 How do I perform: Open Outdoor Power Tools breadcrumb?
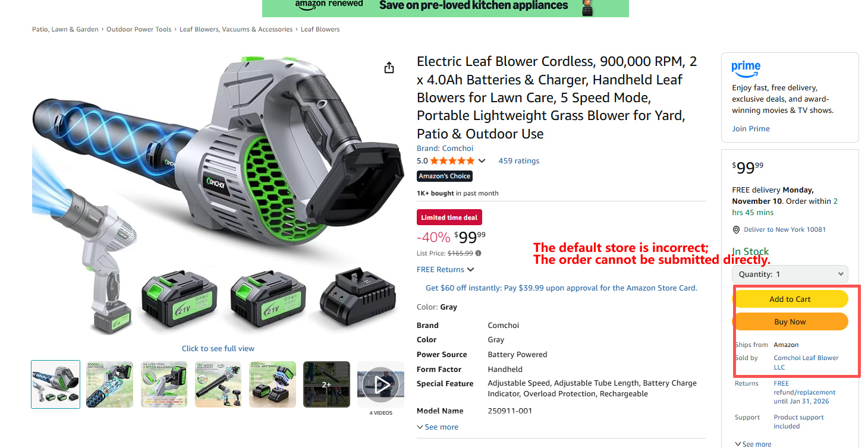tap(139, 29)
